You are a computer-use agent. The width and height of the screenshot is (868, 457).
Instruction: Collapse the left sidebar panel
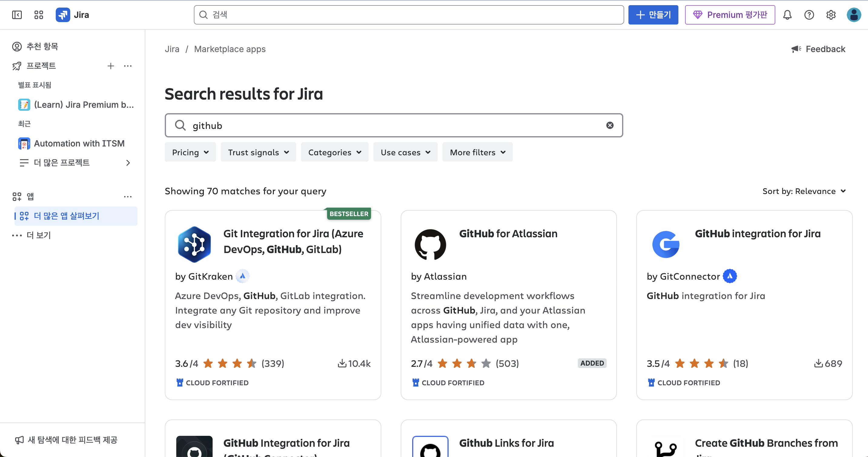coord(17,15)
